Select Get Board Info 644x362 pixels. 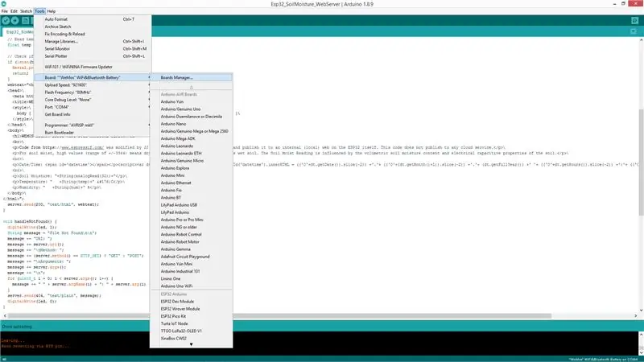93,114
